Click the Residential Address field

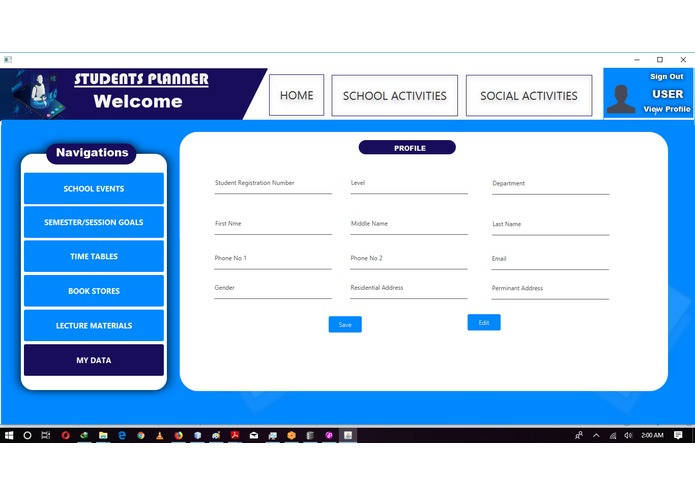click(409, 290)
